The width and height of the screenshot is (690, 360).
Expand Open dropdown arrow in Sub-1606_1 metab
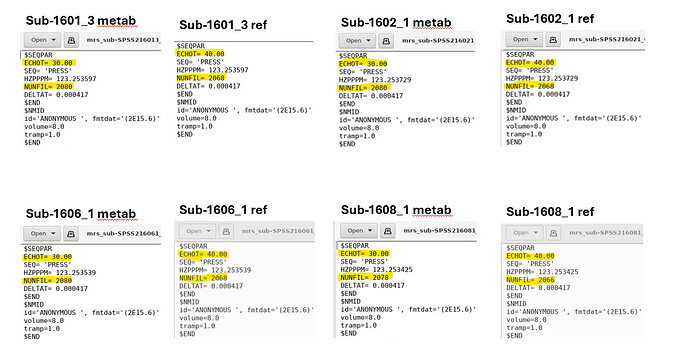pos(53,234)
